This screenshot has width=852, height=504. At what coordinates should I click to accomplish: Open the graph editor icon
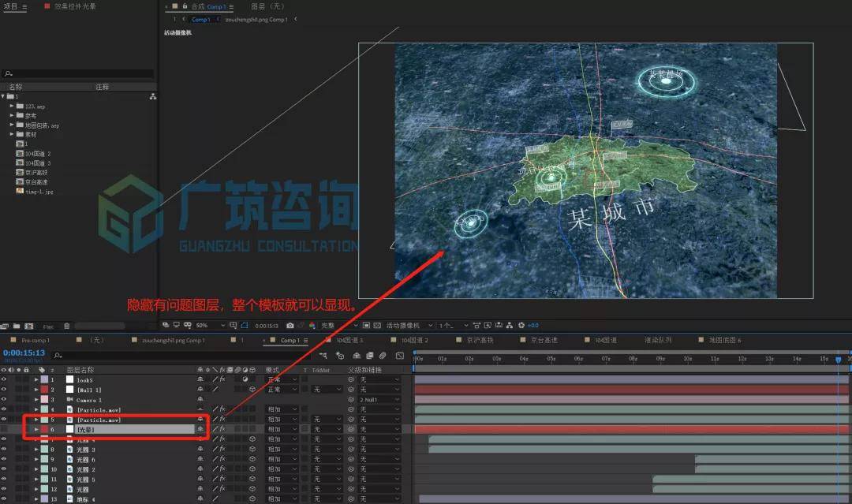click(x=400, y=356)
